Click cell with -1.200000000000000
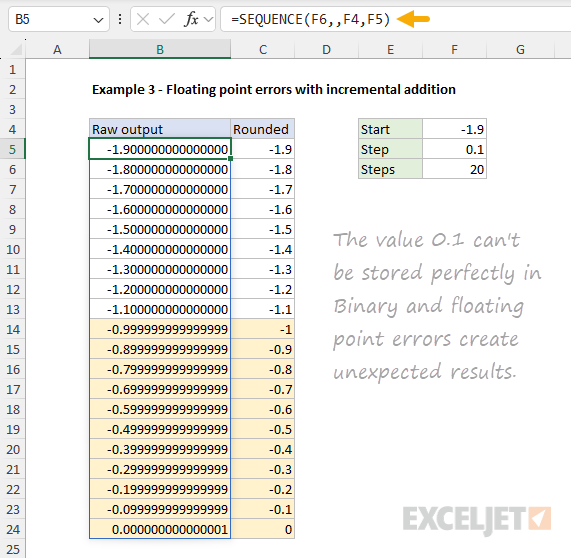The width and height of the screenshot is (571, 558). (x=160, y=290)
